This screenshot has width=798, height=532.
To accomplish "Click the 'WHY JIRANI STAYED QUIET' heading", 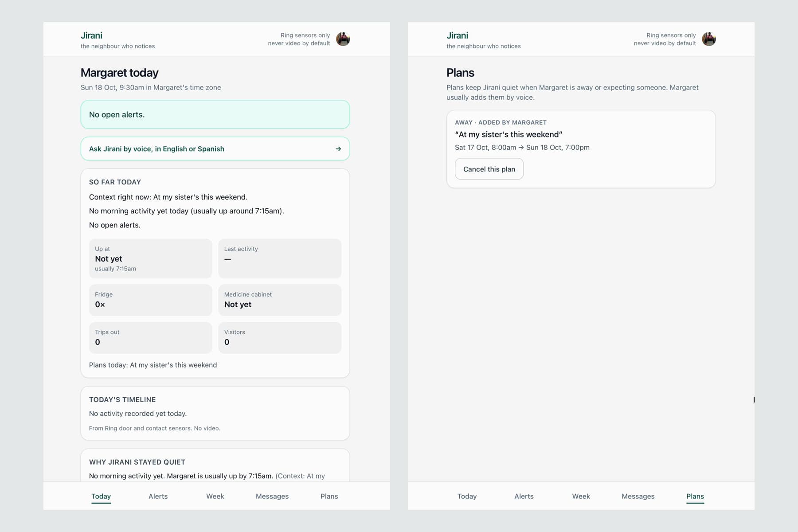I will 137,462.
